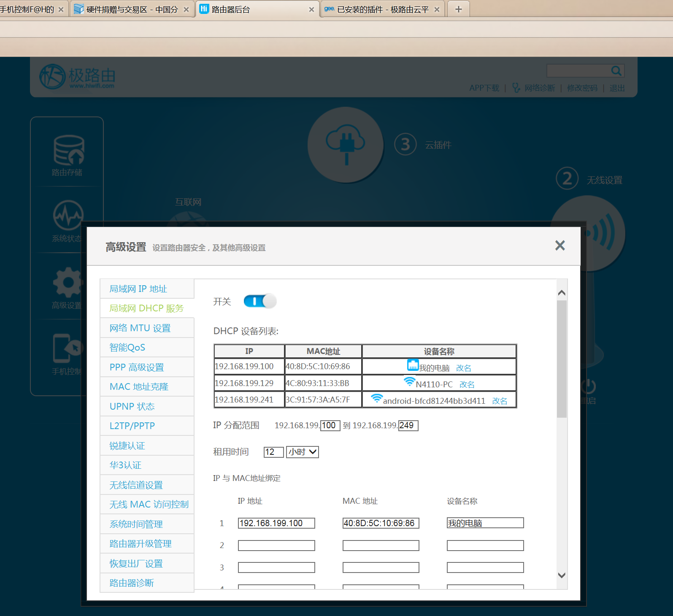
Task: Focus binding row 2 MAC address field
Action: [x=381, y=546]
